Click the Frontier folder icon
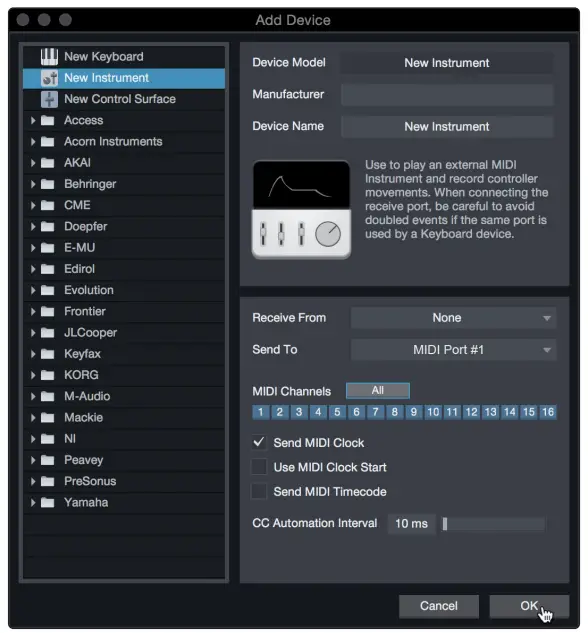Screen dimensions: 588x633 point(48,311)
